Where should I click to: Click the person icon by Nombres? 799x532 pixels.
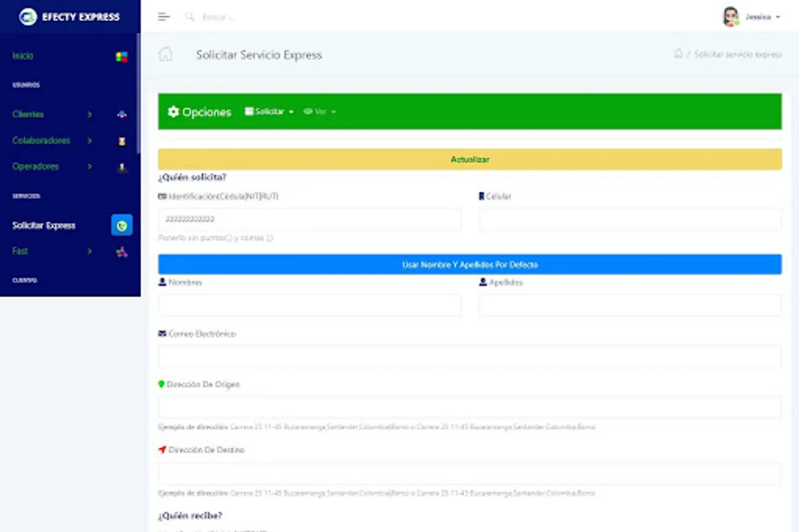(162, 283)
